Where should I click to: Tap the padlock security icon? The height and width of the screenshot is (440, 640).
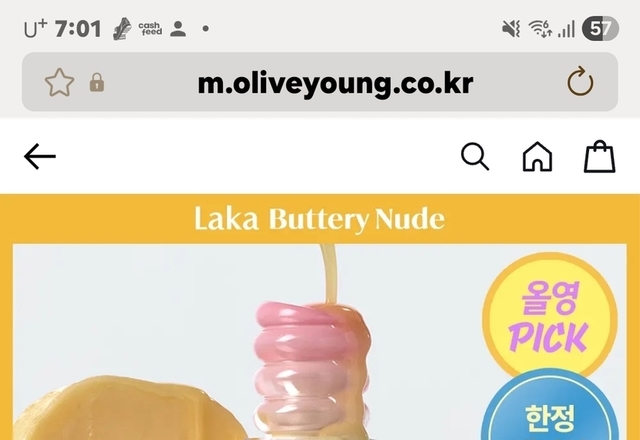(x=97, y=82)
